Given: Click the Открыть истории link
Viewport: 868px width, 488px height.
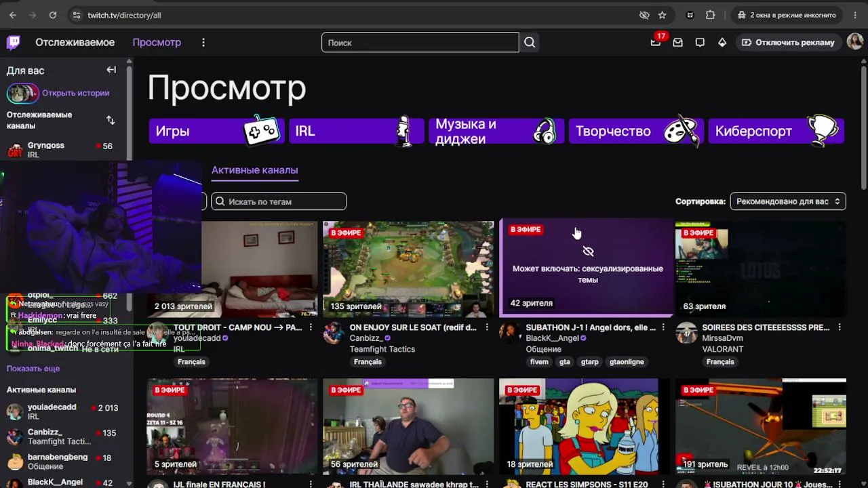Looking at the screenshot, I should tap(75, 93).
